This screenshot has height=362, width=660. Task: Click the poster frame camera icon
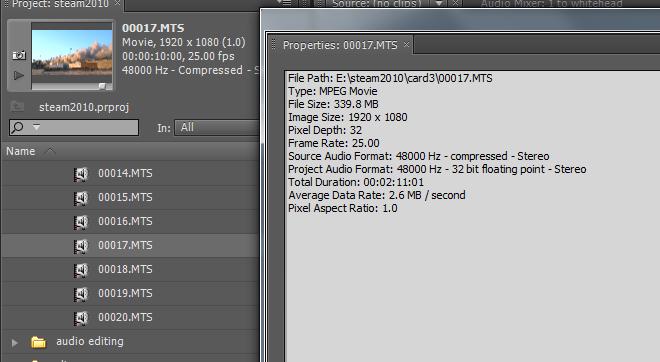pyautogui.click(x=19, y=55)
